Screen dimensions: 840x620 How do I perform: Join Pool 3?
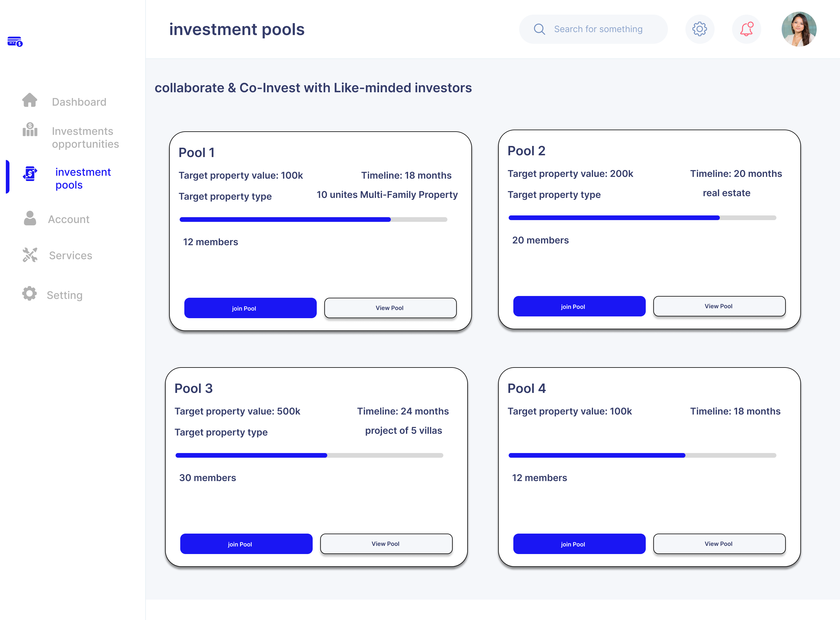point(246,544)
